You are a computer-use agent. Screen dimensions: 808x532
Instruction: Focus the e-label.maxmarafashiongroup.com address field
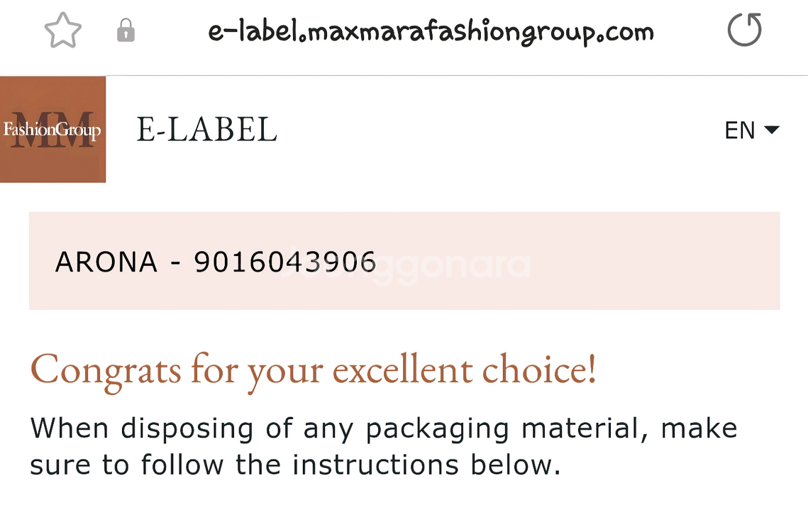431,32
